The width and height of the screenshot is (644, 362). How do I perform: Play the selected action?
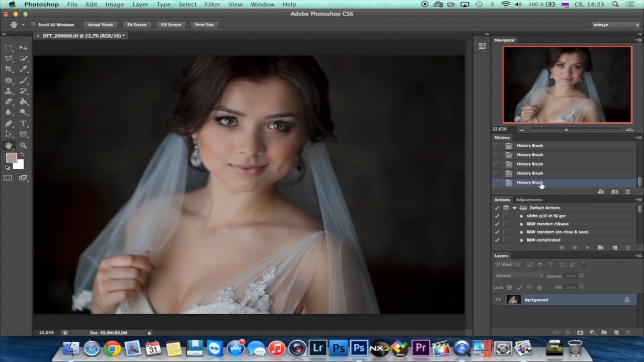(x=588, y=248)
